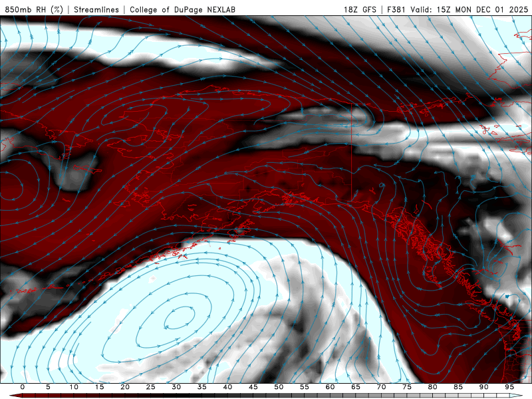
Task: Click the '90' value on the color scale
Action: tap(484, 387)
